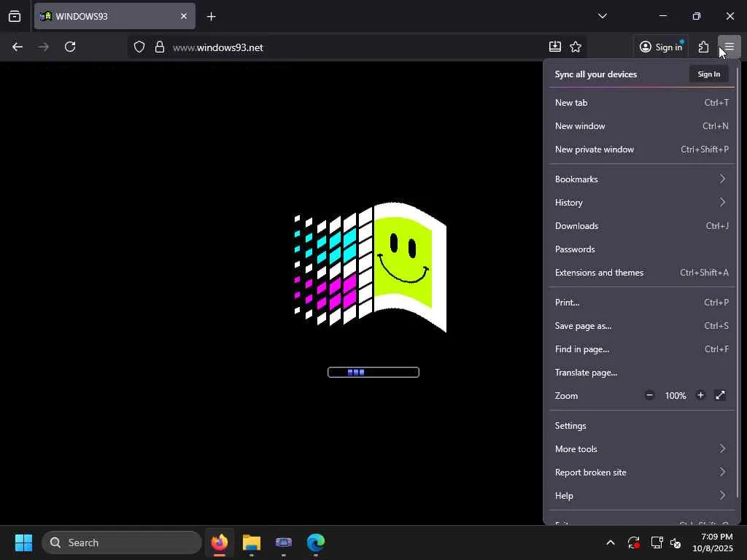The height and width of the screenshot is (560, 747).
Task: Install site as app icon in address bar
Action: 554,47
